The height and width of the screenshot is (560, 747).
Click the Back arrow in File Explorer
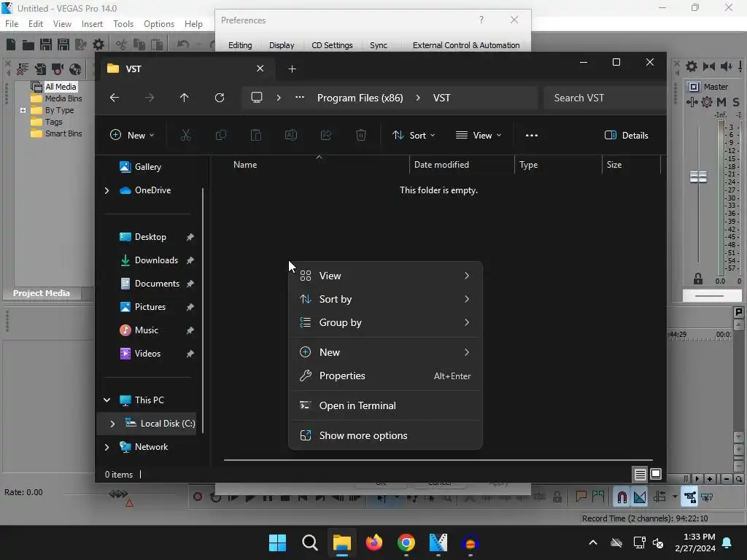pos(115,98)
